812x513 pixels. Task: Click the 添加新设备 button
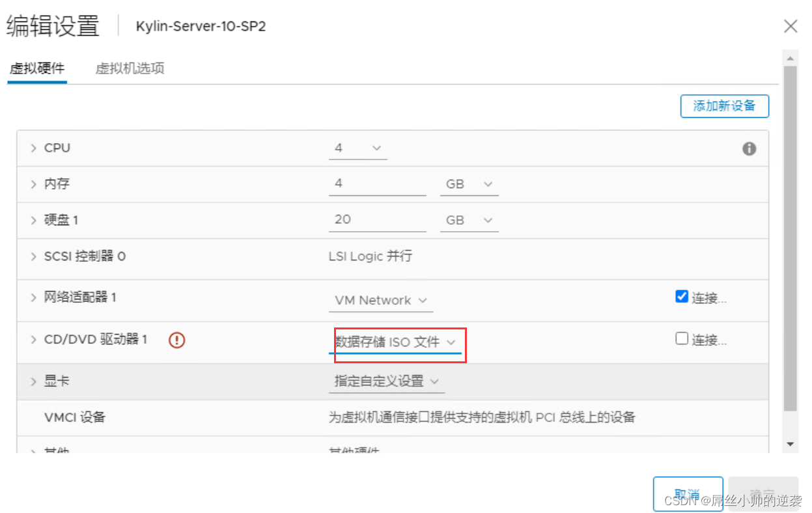pyautogui.click(x=724, y=106)
